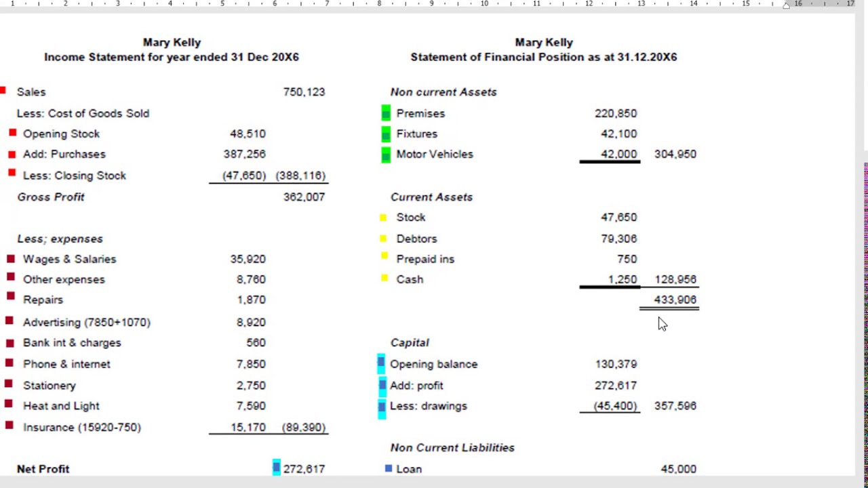Click Other expenses value 8,760

pyautogui.click(x=251, y=280)
